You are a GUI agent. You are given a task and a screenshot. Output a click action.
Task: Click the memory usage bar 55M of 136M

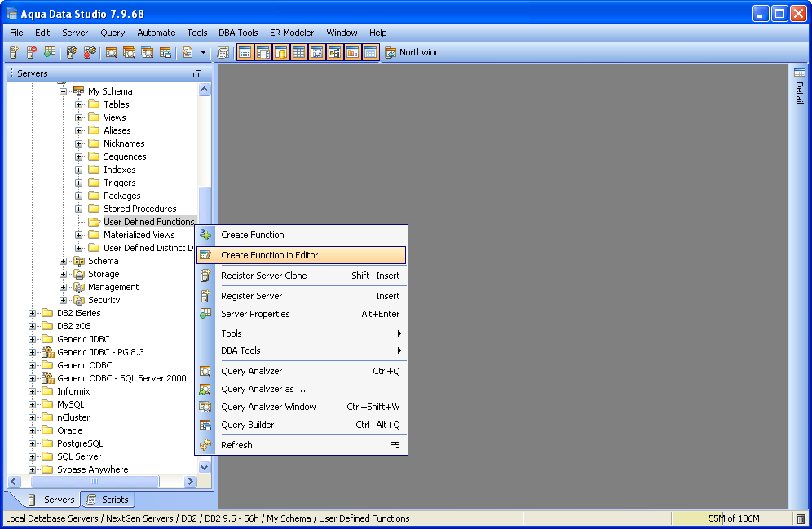[x=732, y=518]
